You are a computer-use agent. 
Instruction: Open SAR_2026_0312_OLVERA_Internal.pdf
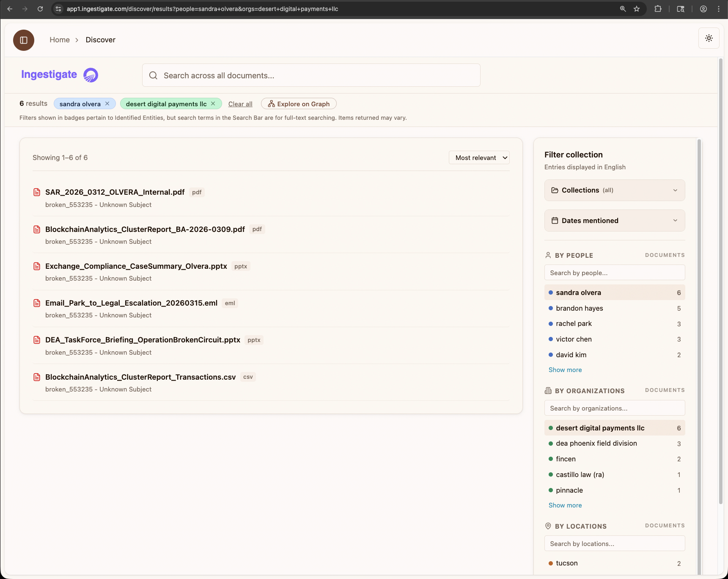pos(115,192)
